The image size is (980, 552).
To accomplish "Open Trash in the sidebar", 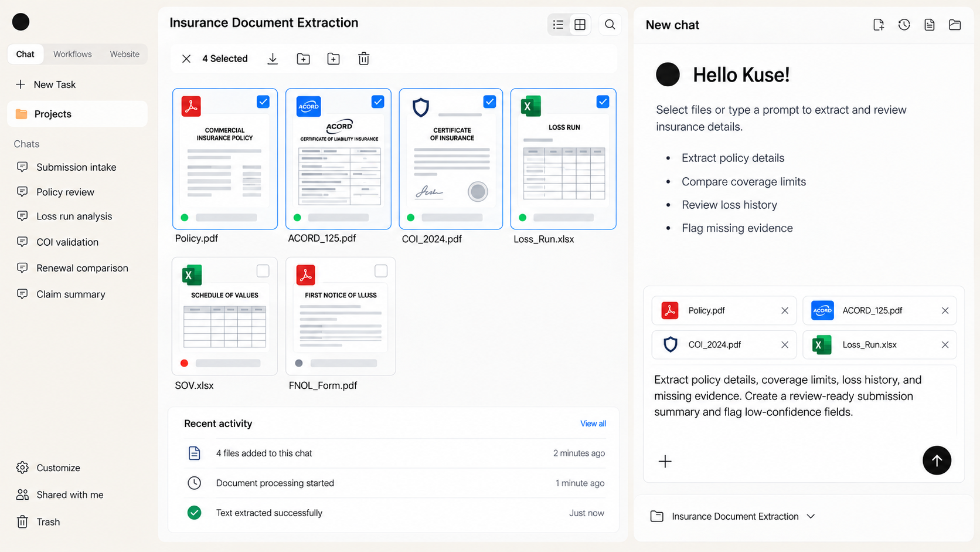I will pyautogui.click(x=39, y=522).
